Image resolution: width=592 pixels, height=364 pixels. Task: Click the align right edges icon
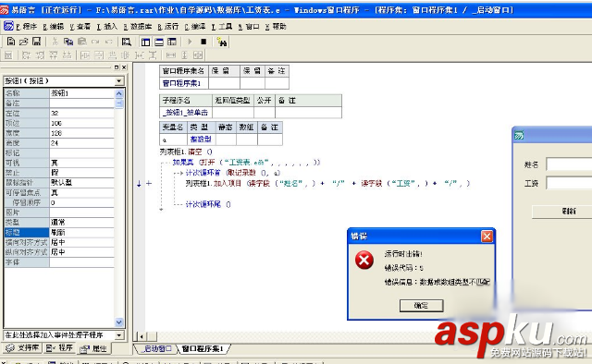pos(40,55)
